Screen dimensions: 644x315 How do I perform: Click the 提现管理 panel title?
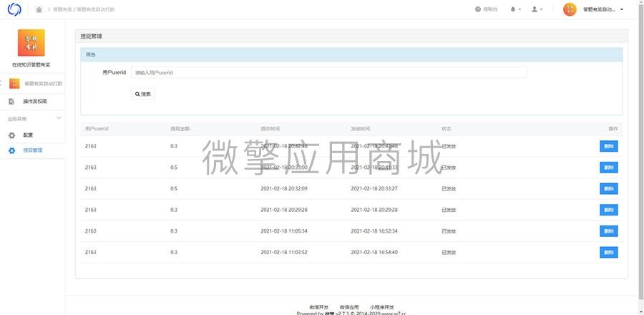tap(91, 36)
